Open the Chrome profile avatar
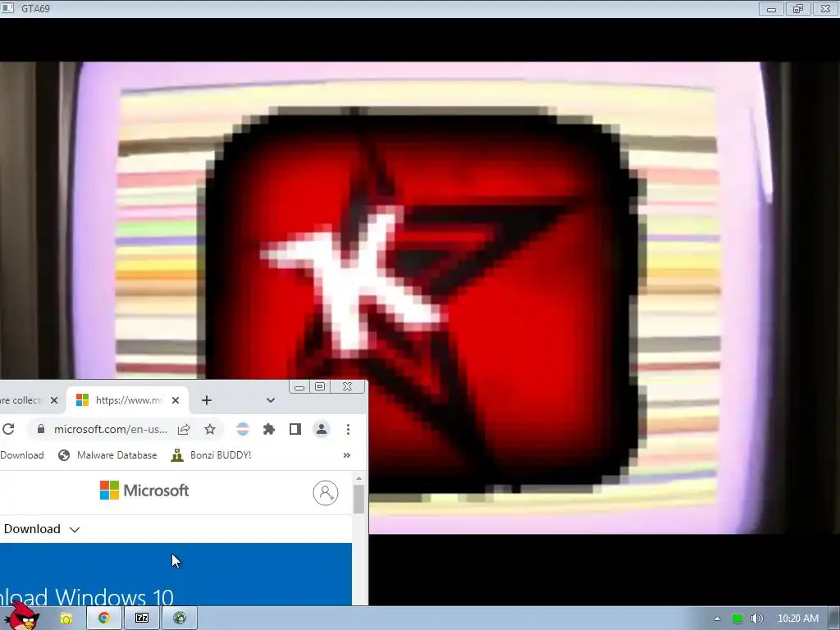840x630 pixels. pyautogui.click(x=322, y=429)
